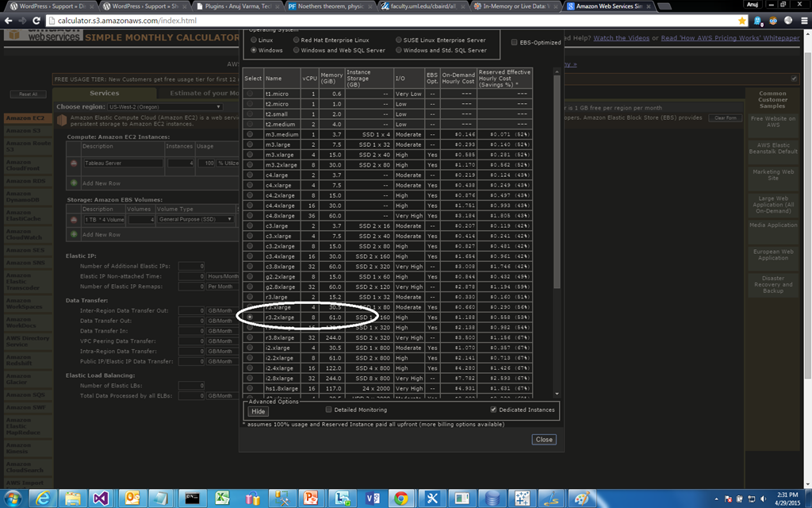The height and width of the screenshot is (508, 812).
Task: Load Disaster Recovery and Backup sample
Action: [772, 285]
